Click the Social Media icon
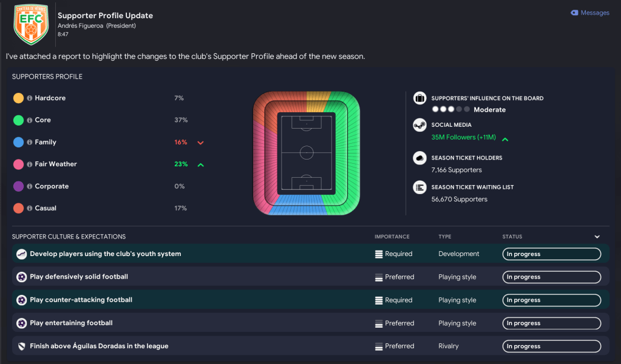 (x=419, y=125)
